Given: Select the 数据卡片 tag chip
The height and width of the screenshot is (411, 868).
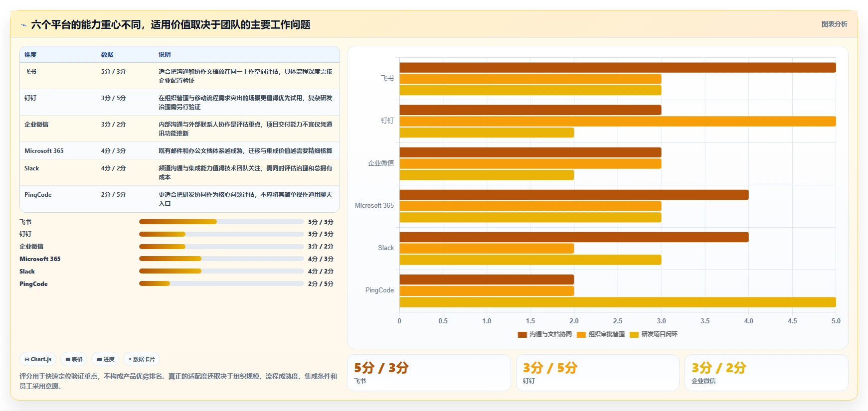Looking at the screenshot, I should [142, 359].
